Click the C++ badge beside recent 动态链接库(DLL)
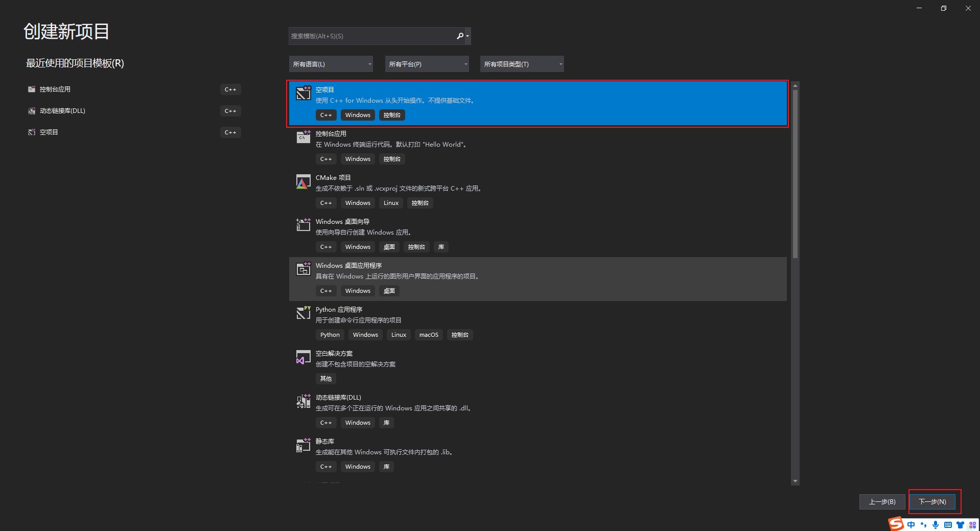980x531 pixels. coord(230,111)
